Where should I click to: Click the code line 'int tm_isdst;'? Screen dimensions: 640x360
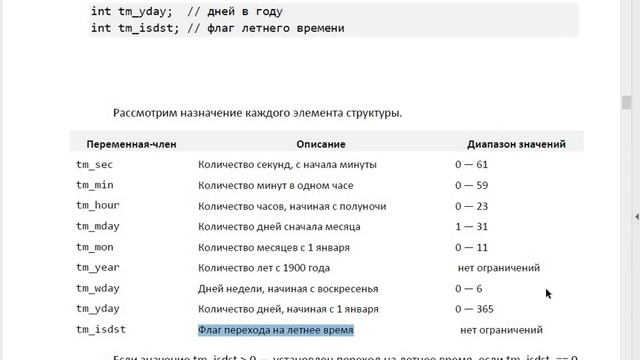[135, 28]
